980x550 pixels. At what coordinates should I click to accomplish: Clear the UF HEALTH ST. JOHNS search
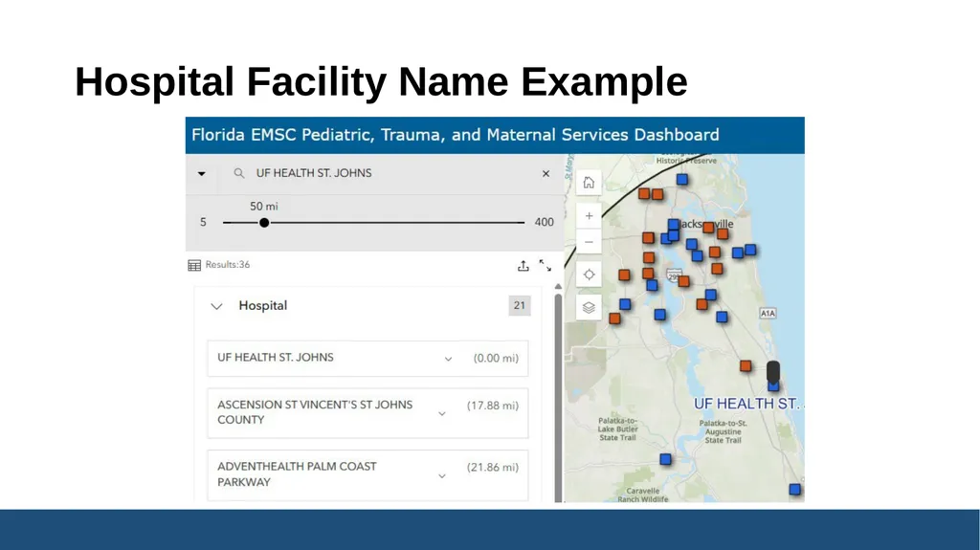[546, 174]
